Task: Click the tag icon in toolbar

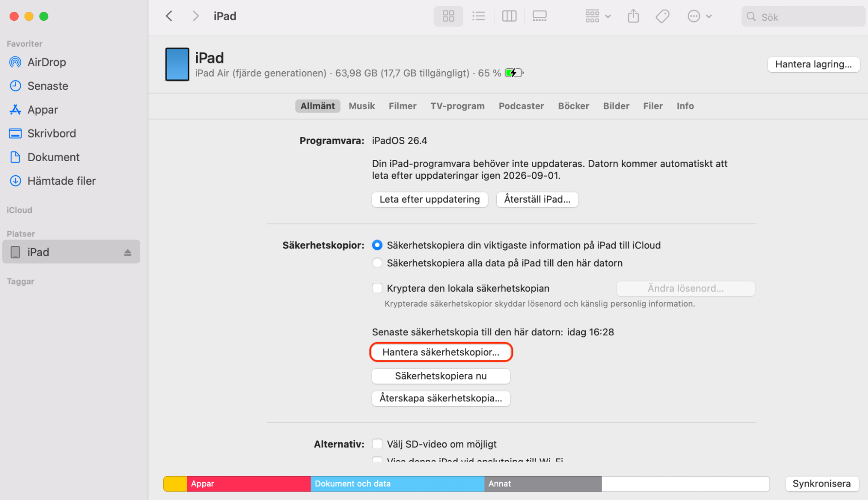Action: (x=662, y=17)
